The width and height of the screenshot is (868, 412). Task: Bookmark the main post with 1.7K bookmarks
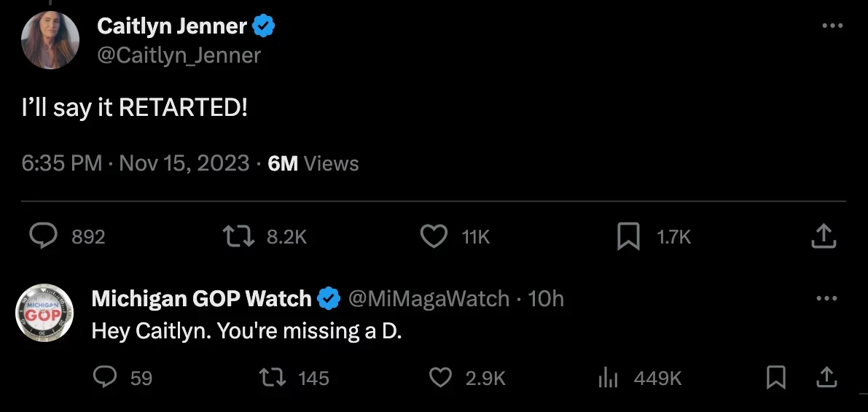(628, 236)
